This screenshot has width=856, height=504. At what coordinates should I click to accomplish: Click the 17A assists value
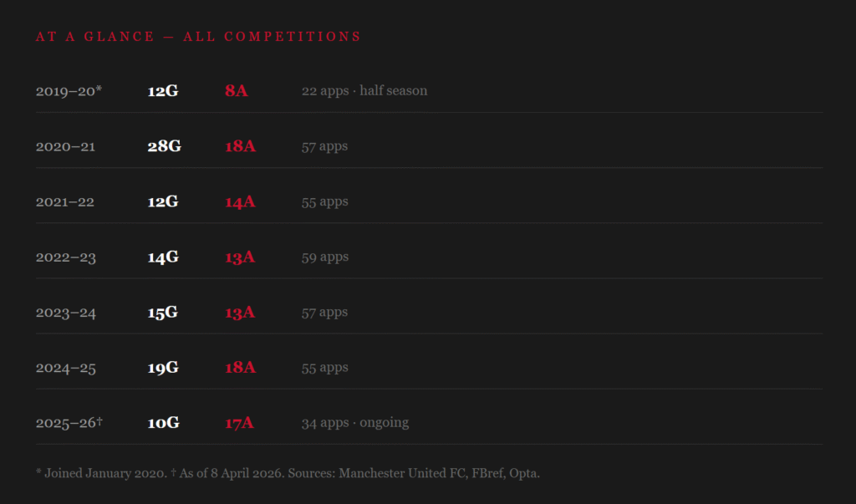(239, 423)
